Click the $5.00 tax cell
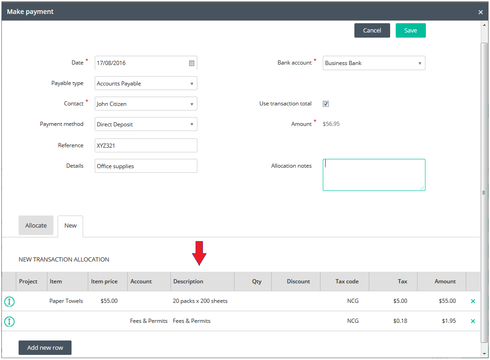Screen dimensions: 490x360 pos(400,301)
